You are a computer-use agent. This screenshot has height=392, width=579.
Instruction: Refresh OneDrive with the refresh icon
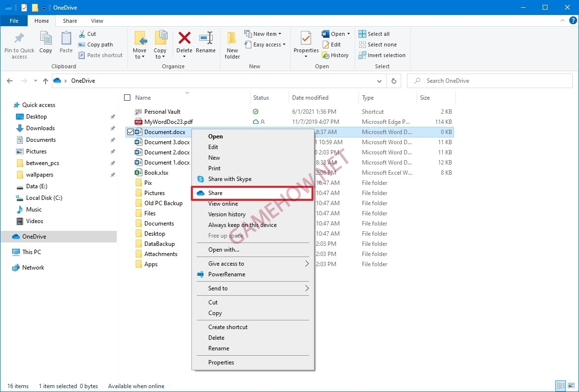pos(394,81)
